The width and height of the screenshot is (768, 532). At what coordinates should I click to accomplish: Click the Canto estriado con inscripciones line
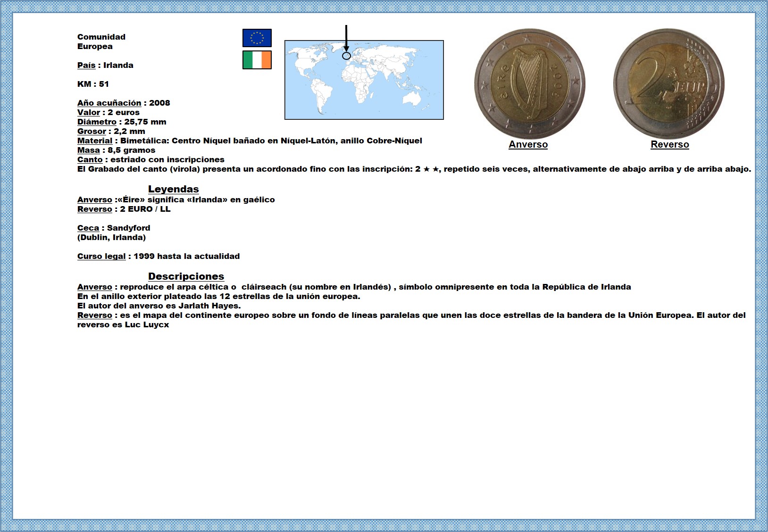(x=151, y=159)
